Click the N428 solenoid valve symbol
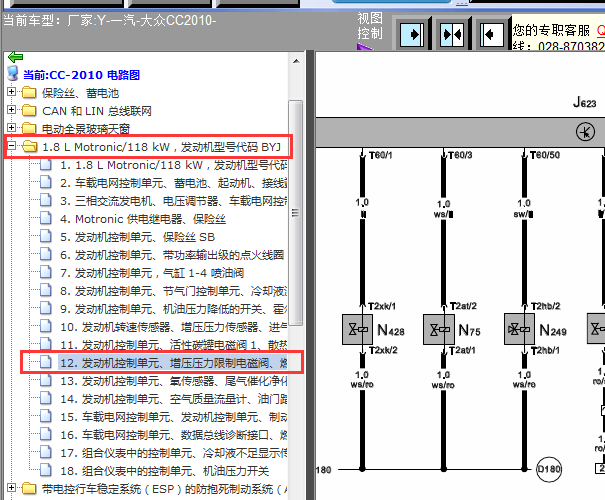The height and width of the screenshot is (500, 605). pyautogui.click(x=358, y=329)
